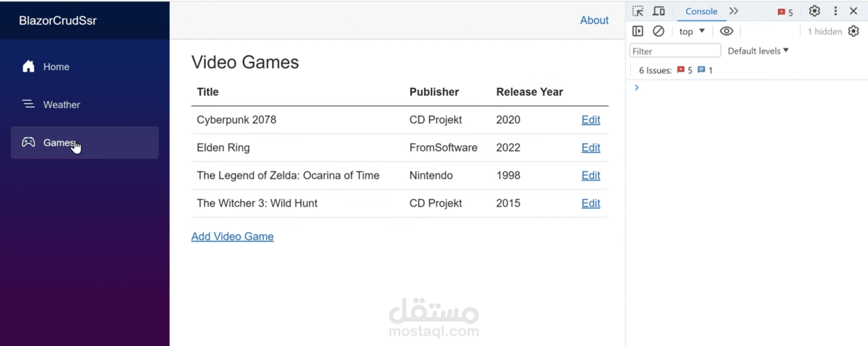Create live expression with eye icon
Image resolution: width=868 pixels, height=346 pixels.
[726, 31]
